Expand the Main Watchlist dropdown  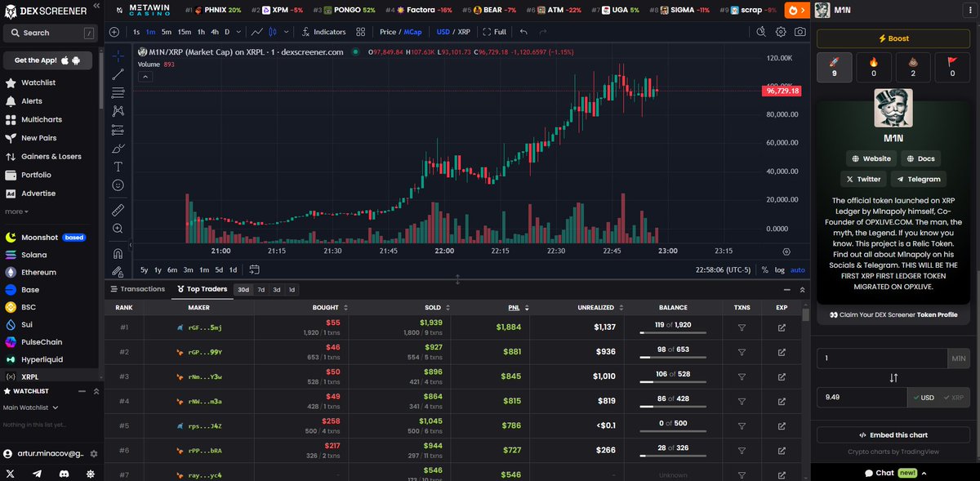pyautogui.click(x=31, y=408)
